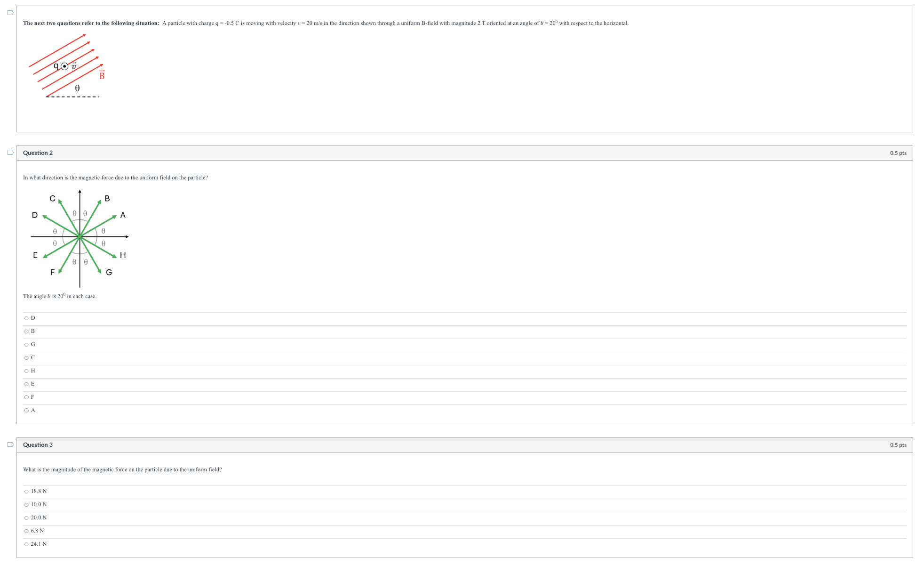Click the B-field particle diagram image
Screen dimensions: 924x566
pyautogui.click(x=67, y=66)
